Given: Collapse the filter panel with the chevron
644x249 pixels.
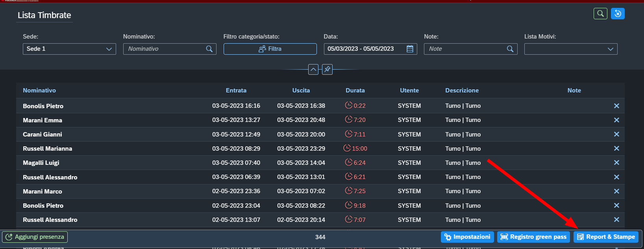Looking at the screenshot, I should point(313,70).
